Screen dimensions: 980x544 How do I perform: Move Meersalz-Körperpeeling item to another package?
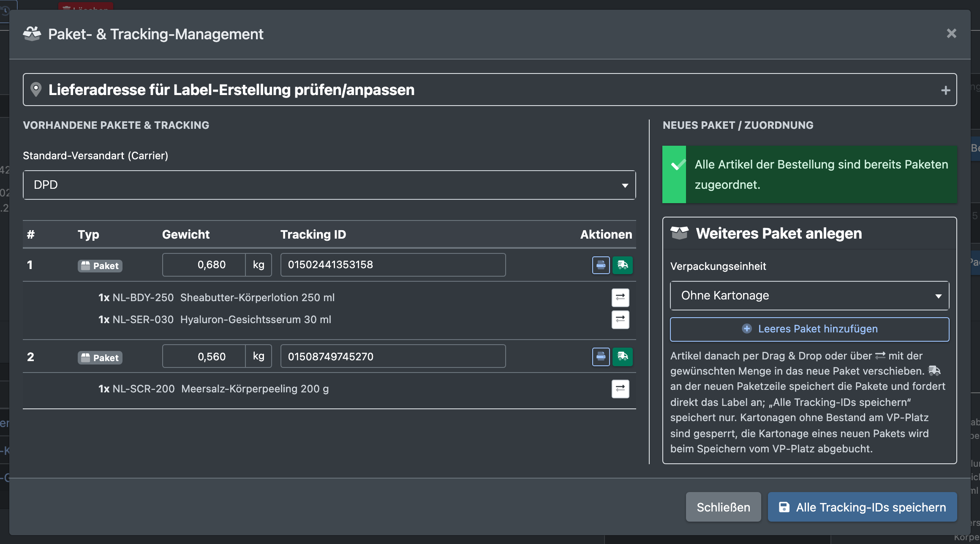click(620, 389)
